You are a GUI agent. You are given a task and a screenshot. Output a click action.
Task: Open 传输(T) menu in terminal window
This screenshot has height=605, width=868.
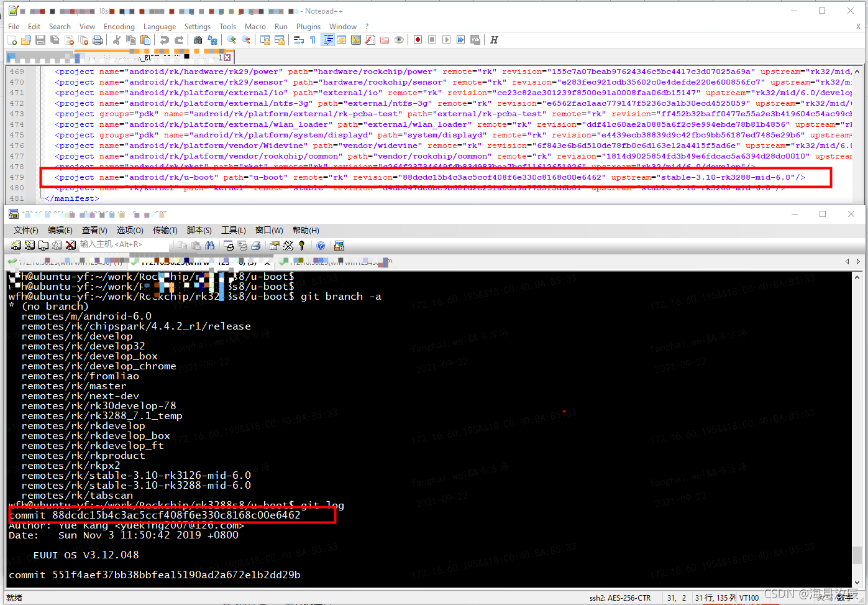pyautogui.click(x=165, y=230)
